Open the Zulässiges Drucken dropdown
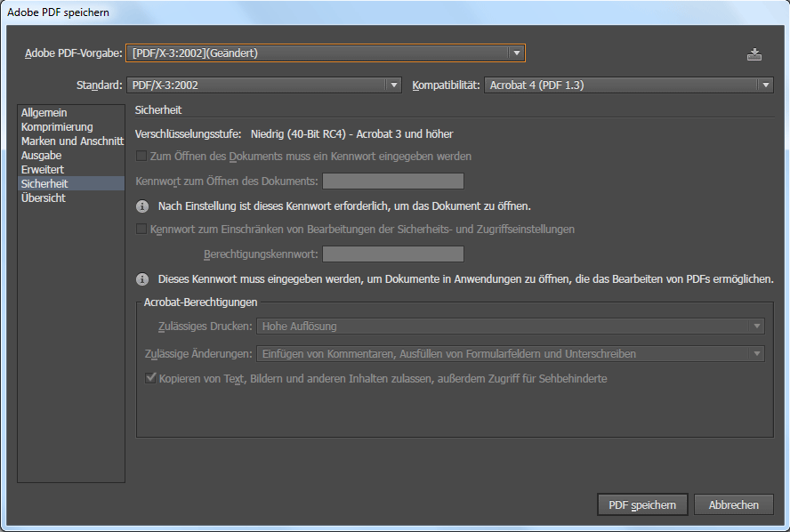Image resolution: width=790 pixels, height=532 pixels. (x=510, y=326)
